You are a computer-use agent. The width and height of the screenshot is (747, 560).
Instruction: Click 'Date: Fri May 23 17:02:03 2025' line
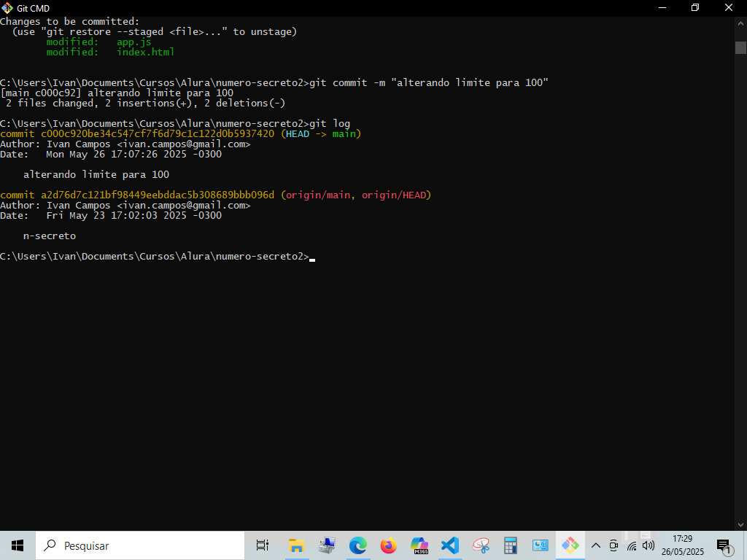tap(111, 215)
